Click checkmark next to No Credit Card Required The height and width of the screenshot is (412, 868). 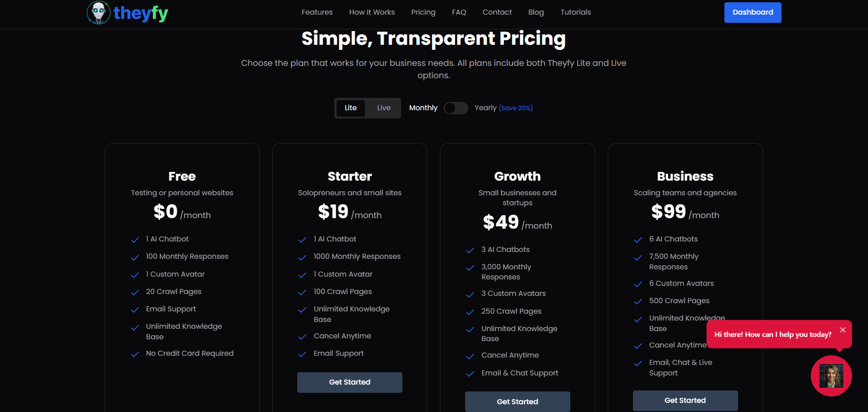tap(135, 354)
